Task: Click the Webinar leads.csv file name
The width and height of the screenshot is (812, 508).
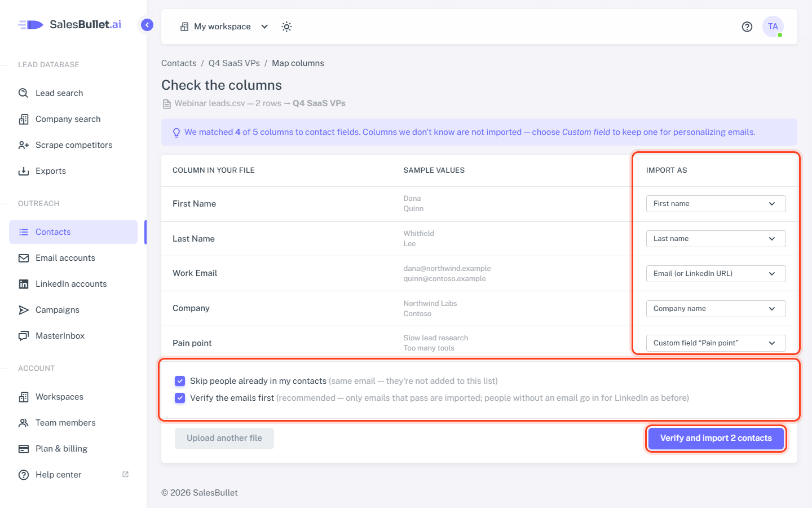Action: [210, 103]
